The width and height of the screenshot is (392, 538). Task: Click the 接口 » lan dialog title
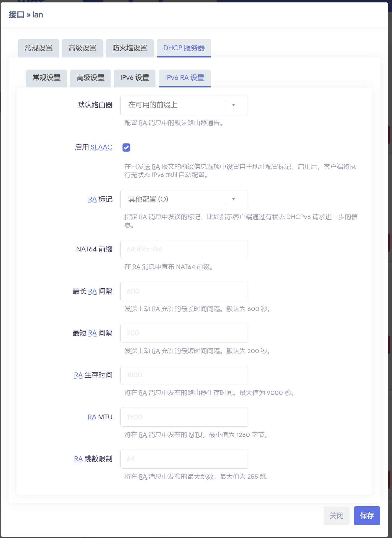pos(26,15)
